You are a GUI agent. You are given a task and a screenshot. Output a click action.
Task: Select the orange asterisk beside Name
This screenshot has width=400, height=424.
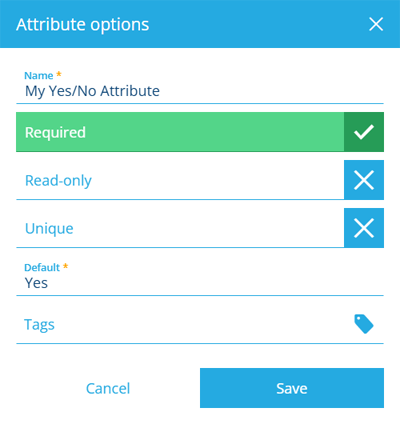(x=59, y=74)
